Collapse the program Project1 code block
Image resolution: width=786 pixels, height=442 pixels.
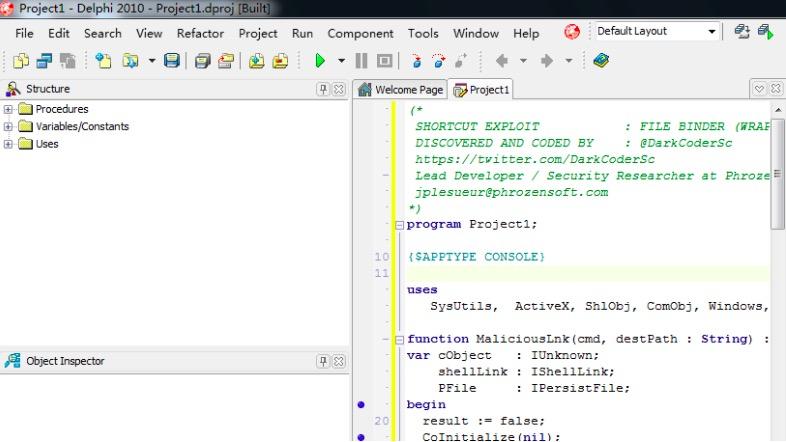[x=400, y=225]
